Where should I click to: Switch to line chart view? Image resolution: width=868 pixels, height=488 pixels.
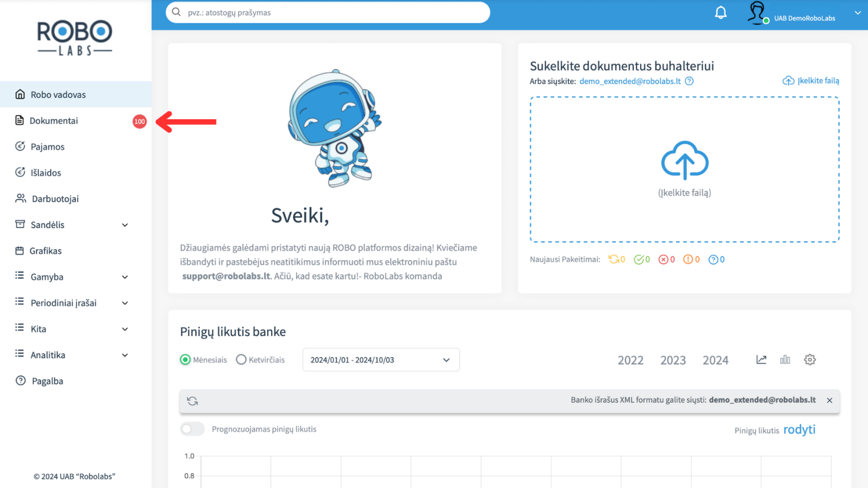tap(761, 359)
